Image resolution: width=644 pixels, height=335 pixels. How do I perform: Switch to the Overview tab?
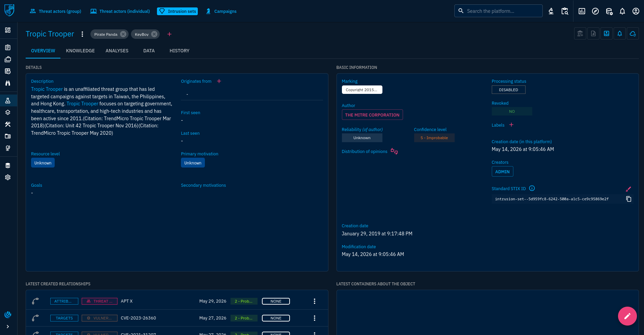tap(43, 51)
